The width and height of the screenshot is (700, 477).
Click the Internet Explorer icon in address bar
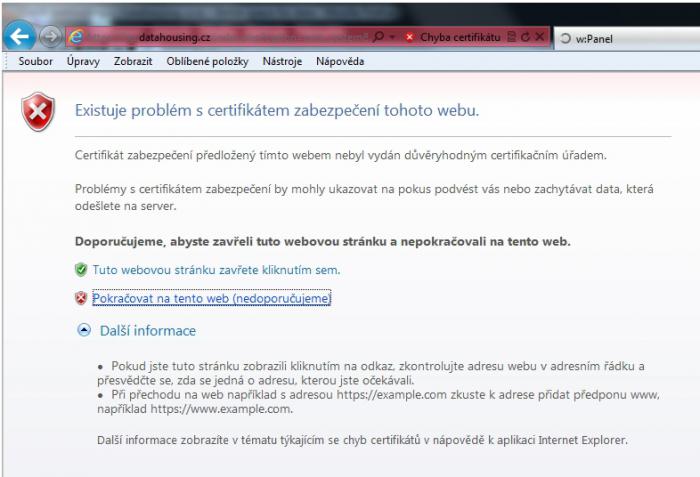tap(76, 37)
